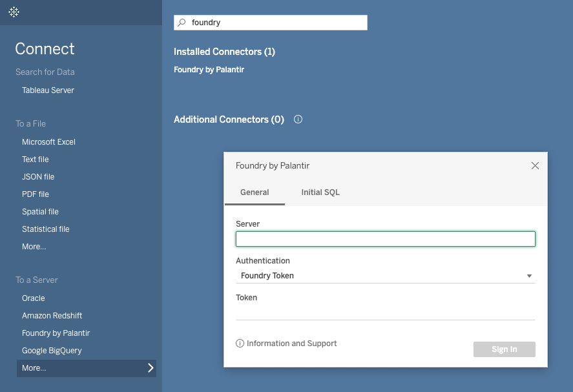Expand the More... server connectors arrow
The image size is (573, 392).
point(151,368)
